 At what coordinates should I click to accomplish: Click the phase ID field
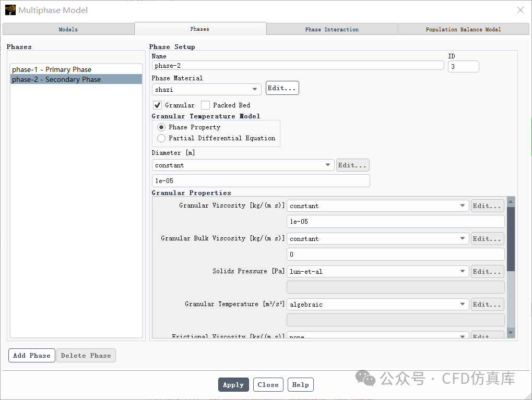pos(464,66)
